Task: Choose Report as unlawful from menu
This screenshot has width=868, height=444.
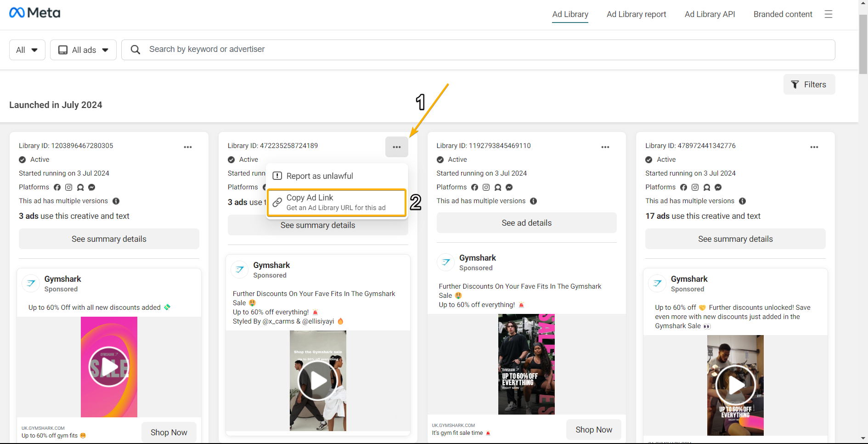Action: pyautogui.click(x=320, y=176)
